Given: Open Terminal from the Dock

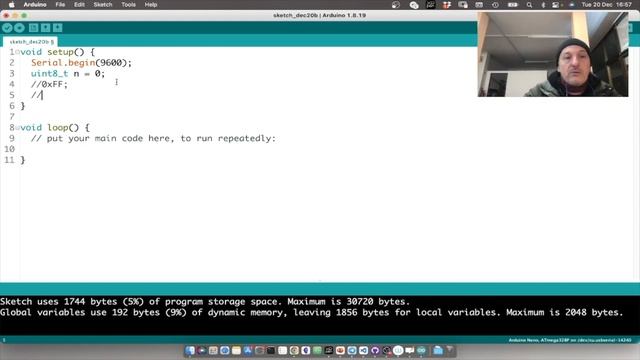Looking at the screenshot, I should click(271, 350).
